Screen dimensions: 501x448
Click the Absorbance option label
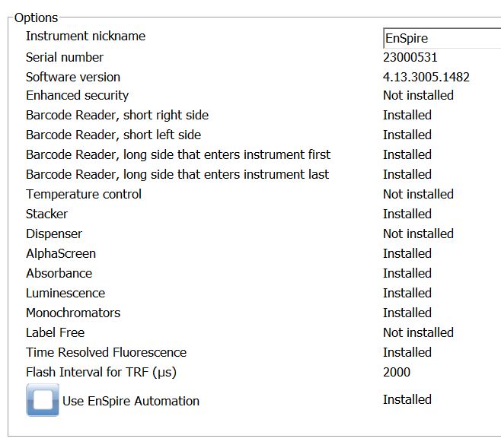click(x=59, y=273)
